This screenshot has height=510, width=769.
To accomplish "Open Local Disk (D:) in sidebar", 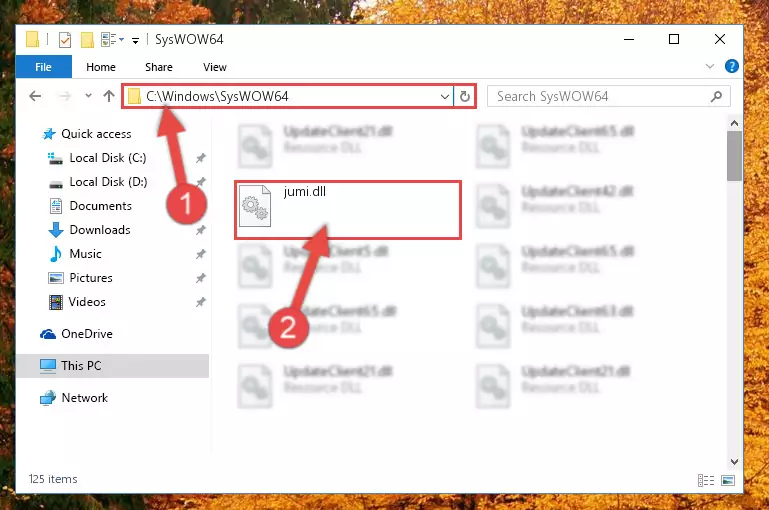I will click(x=108, y=182).
